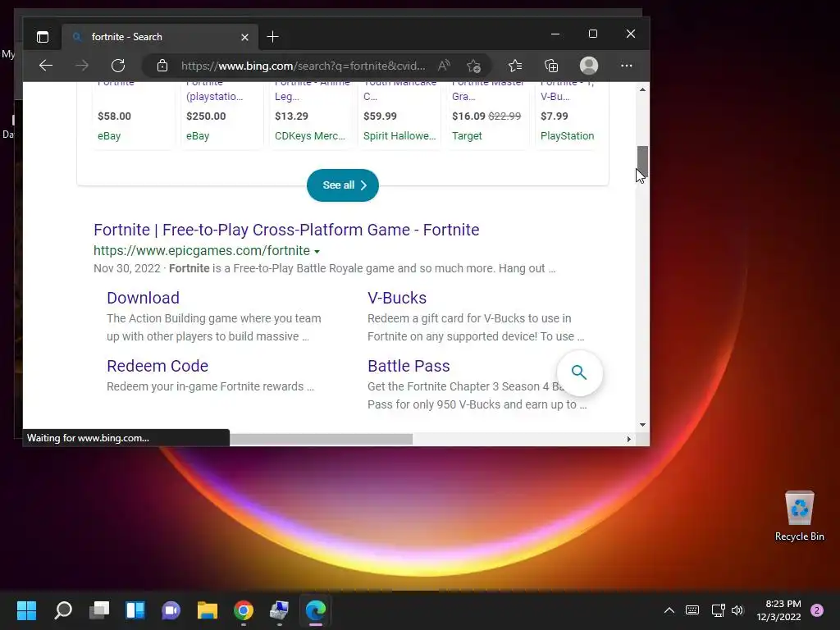The height and width of the screenshot is (630, 840).
Task: Open Windows taskbar Search
Action: (63, 610)
